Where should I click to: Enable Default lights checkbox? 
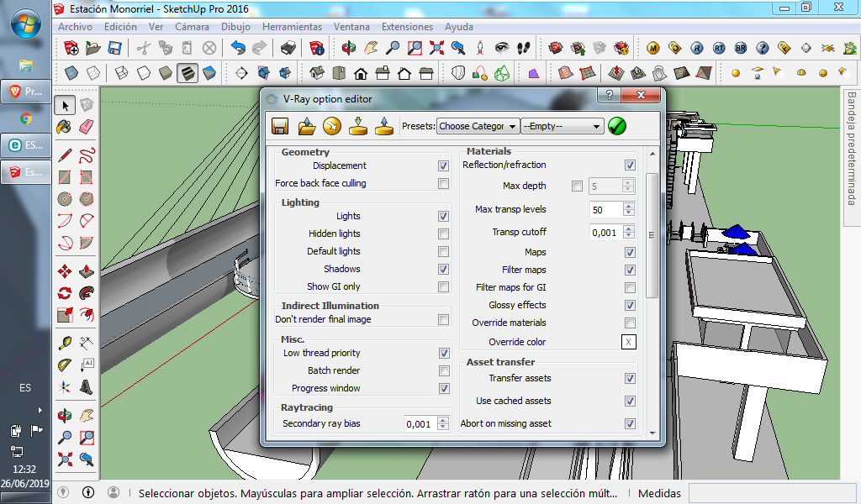pyautogui.click(x=443, y=252)
